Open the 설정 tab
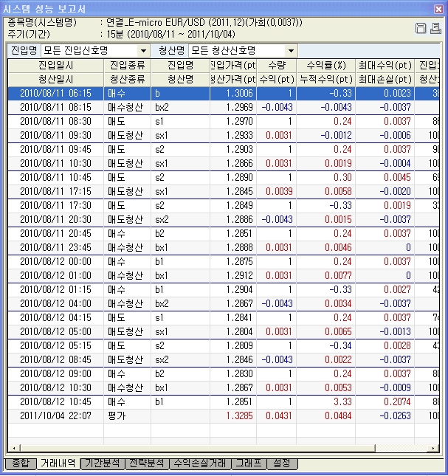Screen dimensions: 448x476 click(283, 463)
